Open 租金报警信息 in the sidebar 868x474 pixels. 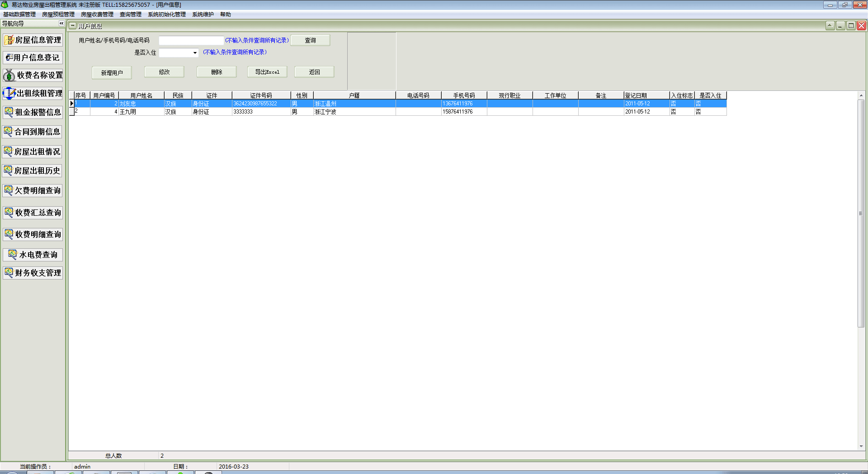(x=33, y=113)
